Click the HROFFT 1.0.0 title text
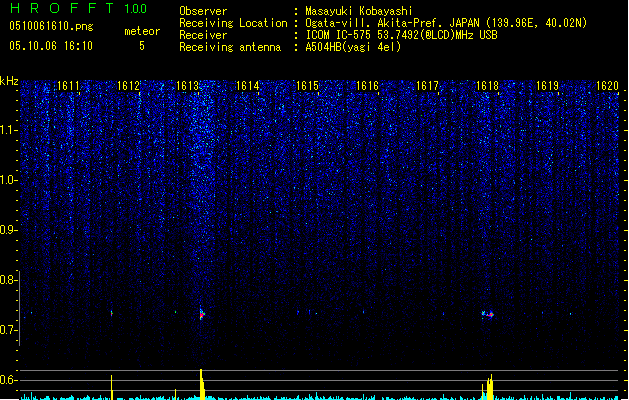629x400 pixels. [x=79, y=8]
